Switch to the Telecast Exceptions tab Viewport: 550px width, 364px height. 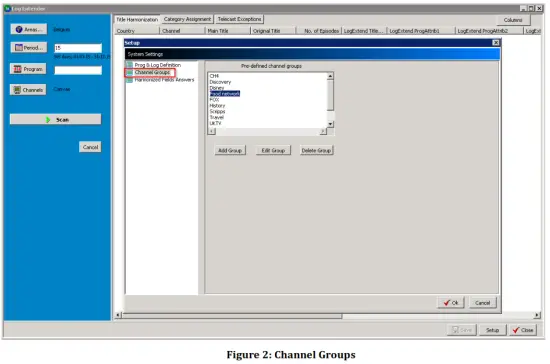pyautogui.click(x=239, y=19)
